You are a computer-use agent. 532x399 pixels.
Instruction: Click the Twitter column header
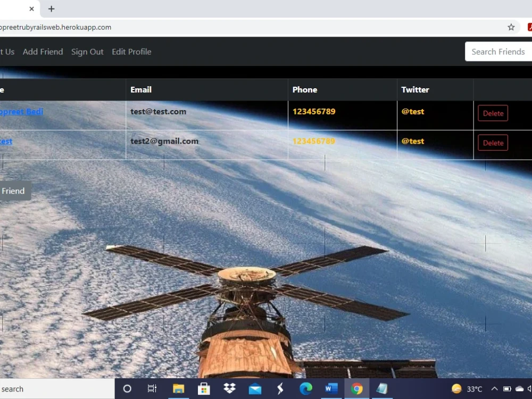[x=415, y=89]
